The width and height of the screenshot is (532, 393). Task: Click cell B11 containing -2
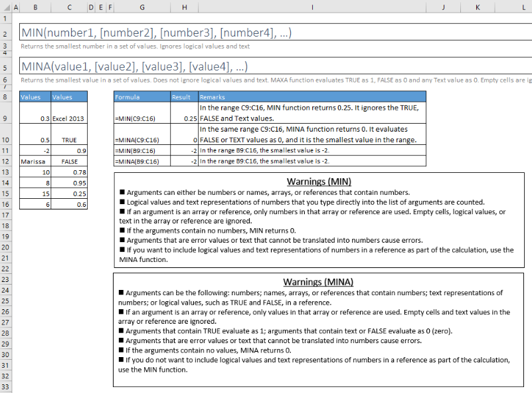click(35, 150)
